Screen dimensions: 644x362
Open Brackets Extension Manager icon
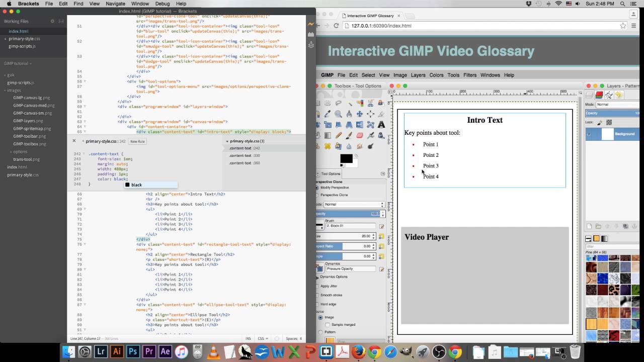[311, 34]
